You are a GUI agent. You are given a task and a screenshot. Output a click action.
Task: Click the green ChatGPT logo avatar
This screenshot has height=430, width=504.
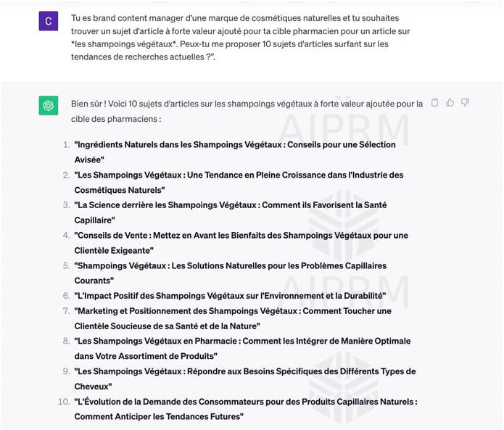[x=49, y=105]
